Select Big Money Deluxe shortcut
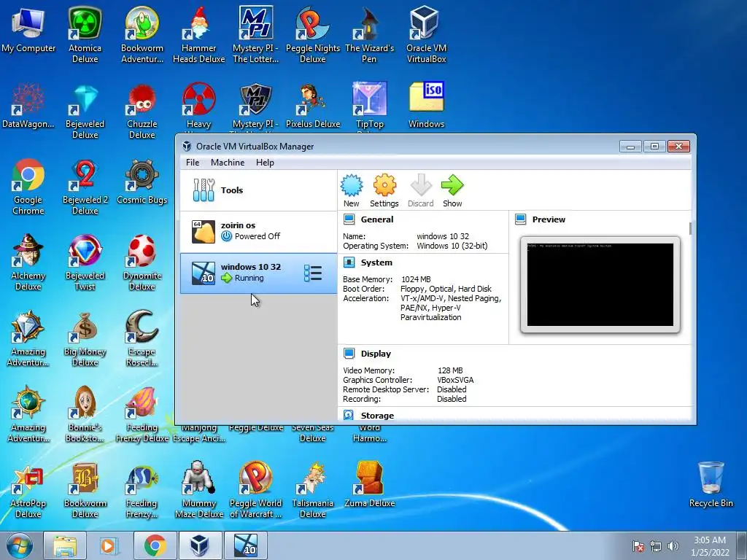The width and height of the screenshot is (747, 560). click(x=85, y=338)
